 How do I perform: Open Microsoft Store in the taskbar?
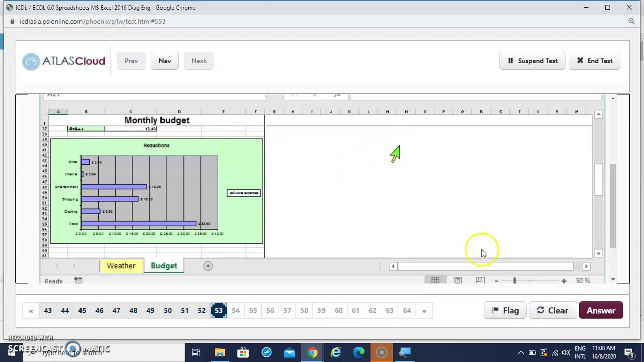tap(243, 352)
